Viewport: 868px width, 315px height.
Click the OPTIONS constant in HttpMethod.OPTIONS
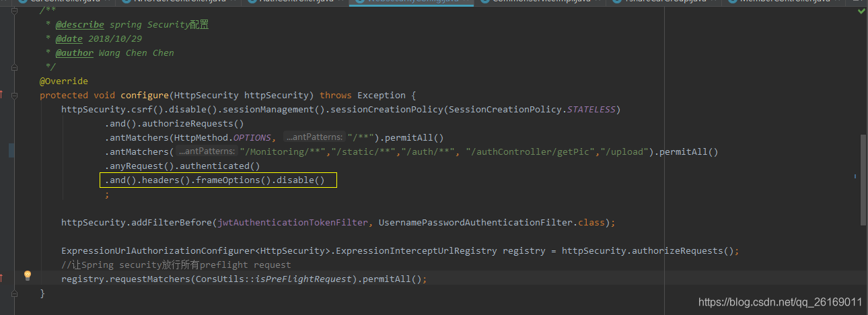coord(252,137)
